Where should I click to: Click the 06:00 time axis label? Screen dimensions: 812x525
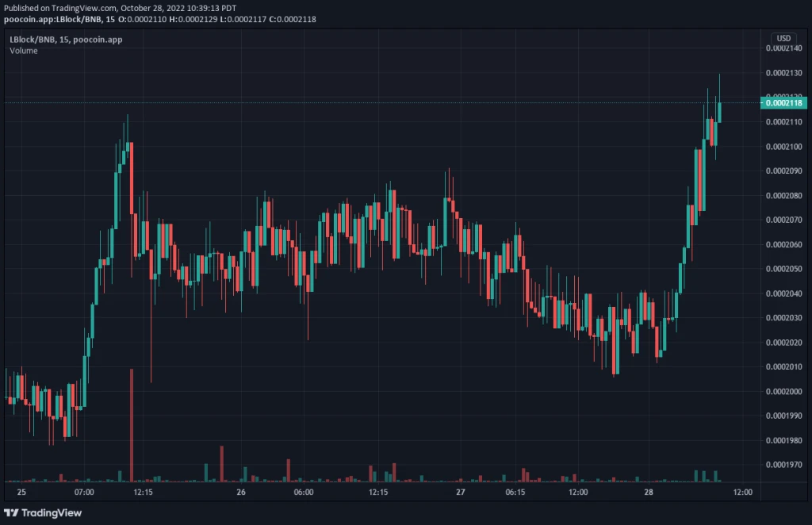pos(304,492)
